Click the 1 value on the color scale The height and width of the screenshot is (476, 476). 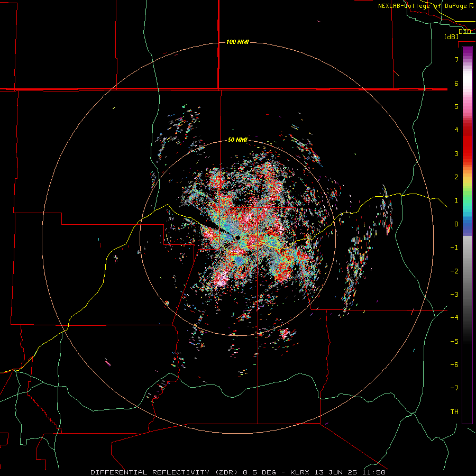[x=456, y=200]
